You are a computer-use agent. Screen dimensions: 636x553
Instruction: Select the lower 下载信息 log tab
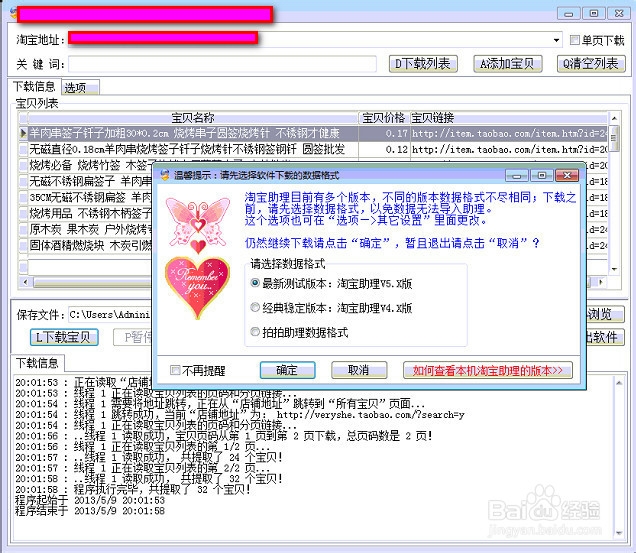[37, 363]
